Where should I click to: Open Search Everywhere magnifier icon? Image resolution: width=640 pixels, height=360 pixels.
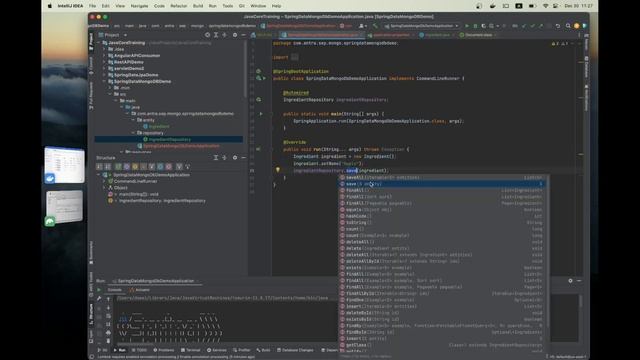click(568, 26)
